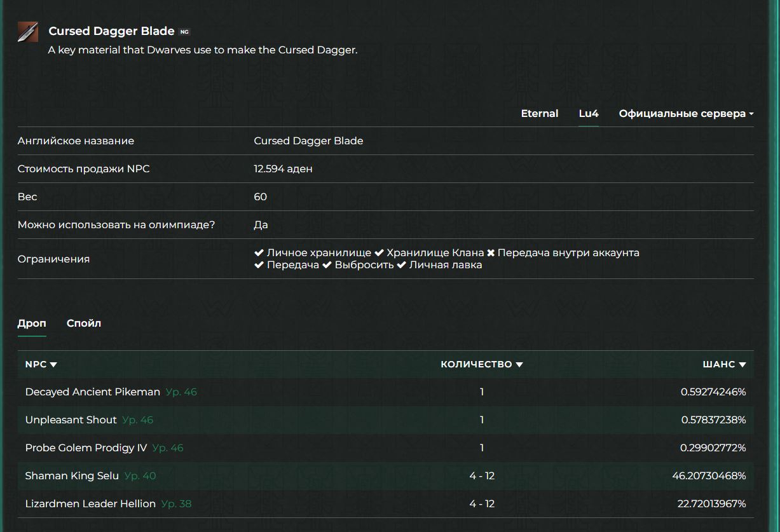
Task: Switch to the Спойл tab
Action: coord(84,324)
